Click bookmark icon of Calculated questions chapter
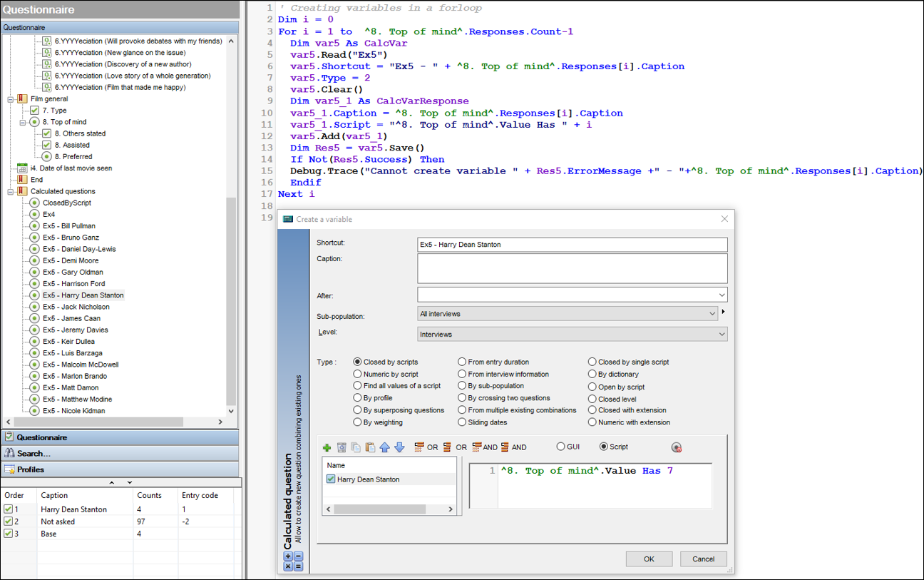The height and width of the screenshot is (580, 924). pos(22,191)
